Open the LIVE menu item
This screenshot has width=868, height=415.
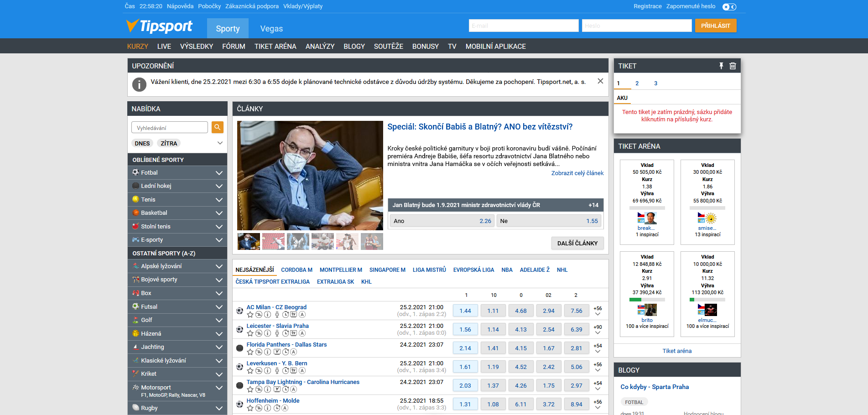pyautogui.click(x=164, y=47)
